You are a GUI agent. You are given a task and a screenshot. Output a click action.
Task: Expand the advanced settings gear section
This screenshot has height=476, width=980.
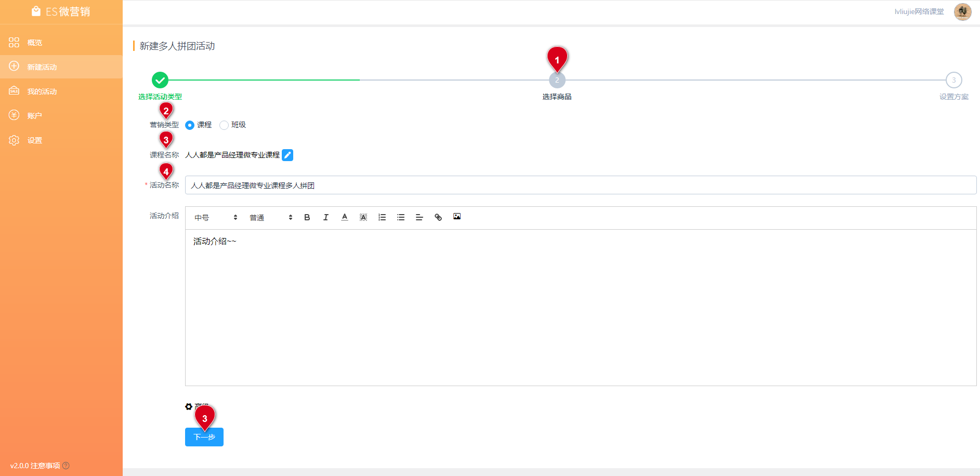point(189,406)
